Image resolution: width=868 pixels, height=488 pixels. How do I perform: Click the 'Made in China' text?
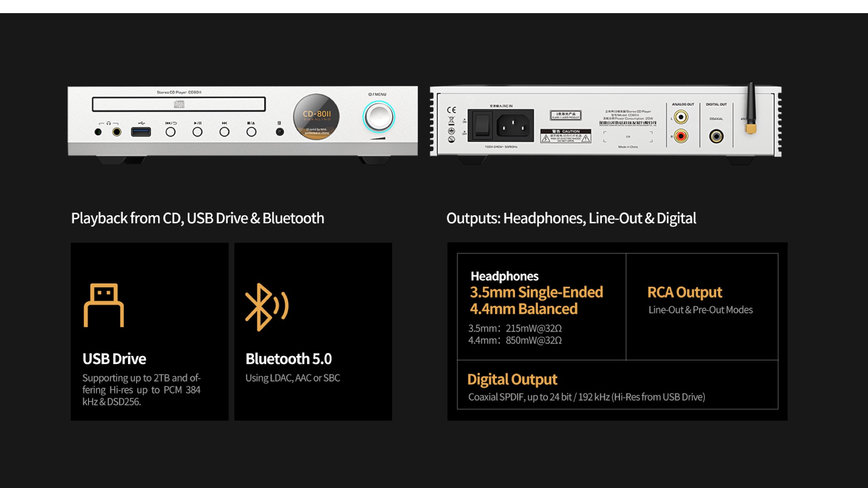click(628, 147)
